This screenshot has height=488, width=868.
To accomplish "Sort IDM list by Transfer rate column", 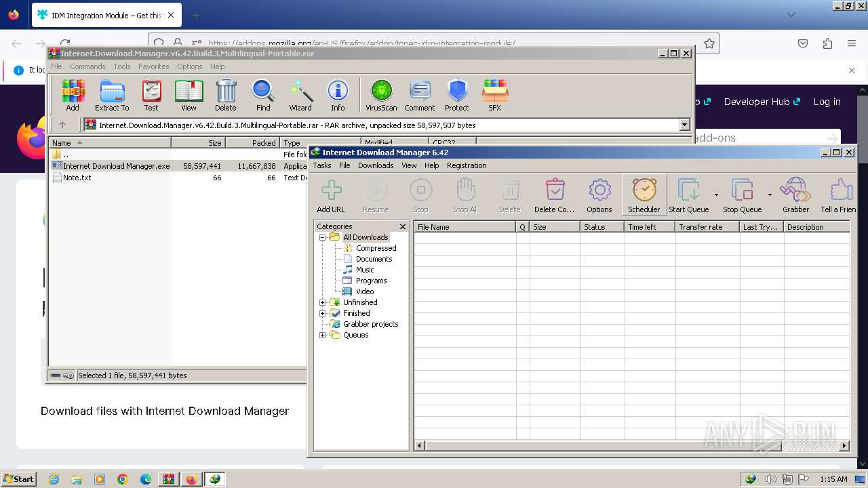I will point(707,227).
